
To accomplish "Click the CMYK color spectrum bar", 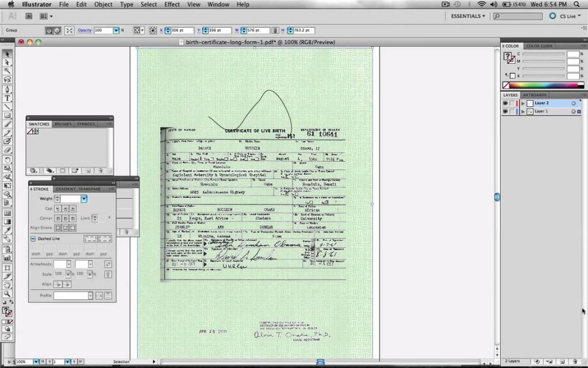I will (x=543, y=85).
